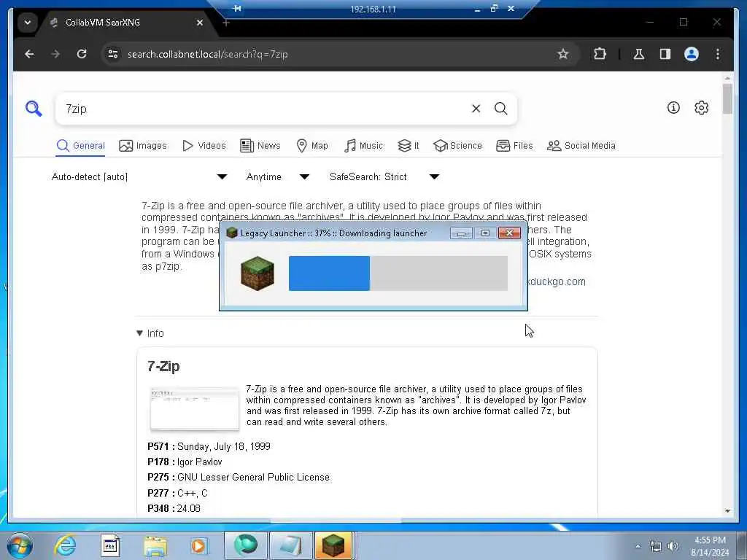Viewport: 747px width, 560px height.
Task: Open the Auto-detect language dropdown
Action: [139, 177]
